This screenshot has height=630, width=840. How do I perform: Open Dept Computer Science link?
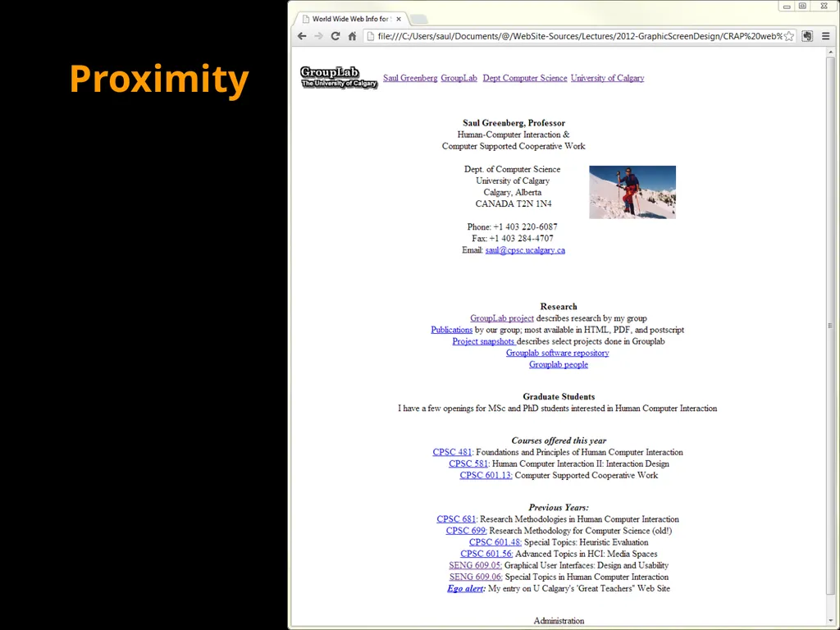525,78
